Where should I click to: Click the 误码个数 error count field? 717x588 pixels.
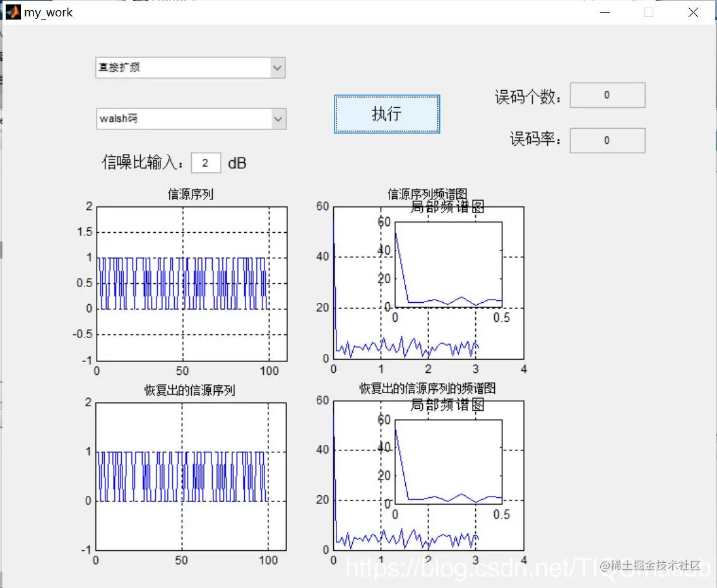[607, 95]
